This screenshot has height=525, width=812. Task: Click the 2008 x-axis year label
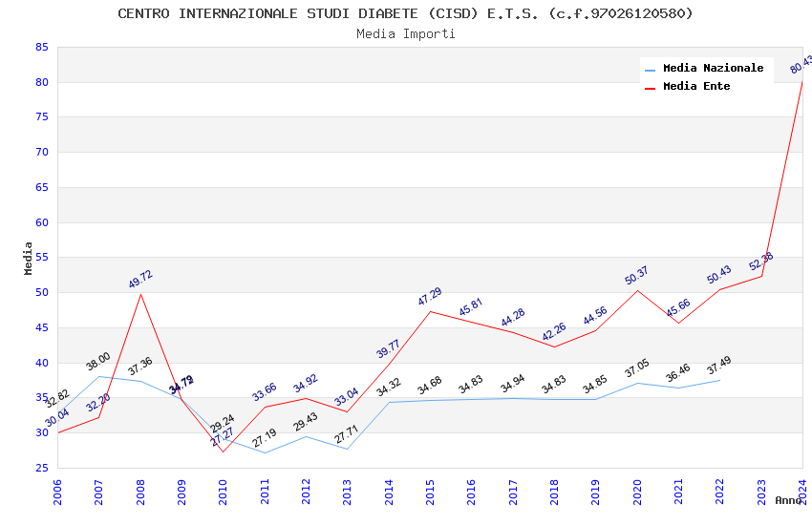[140, 492]
